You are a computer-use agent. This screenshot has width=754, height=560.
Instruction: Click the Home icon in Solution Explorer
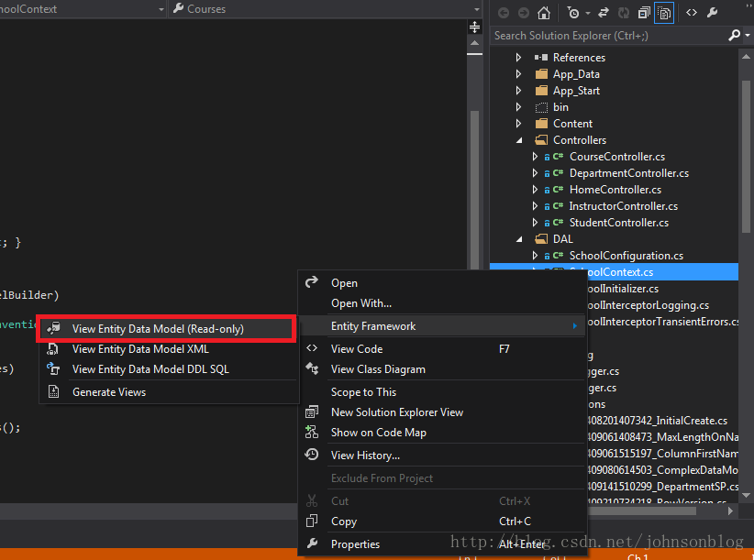tap(544, 13)
